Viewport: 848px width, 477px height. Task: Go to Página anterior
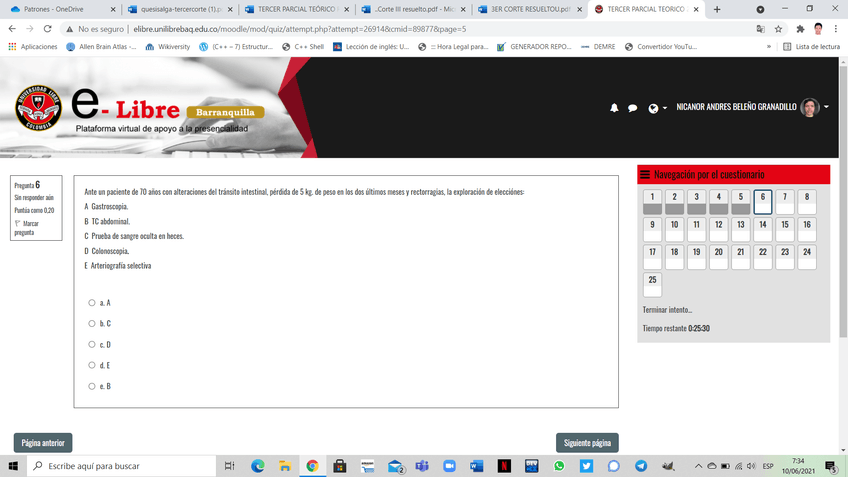[x=43, y=443]
